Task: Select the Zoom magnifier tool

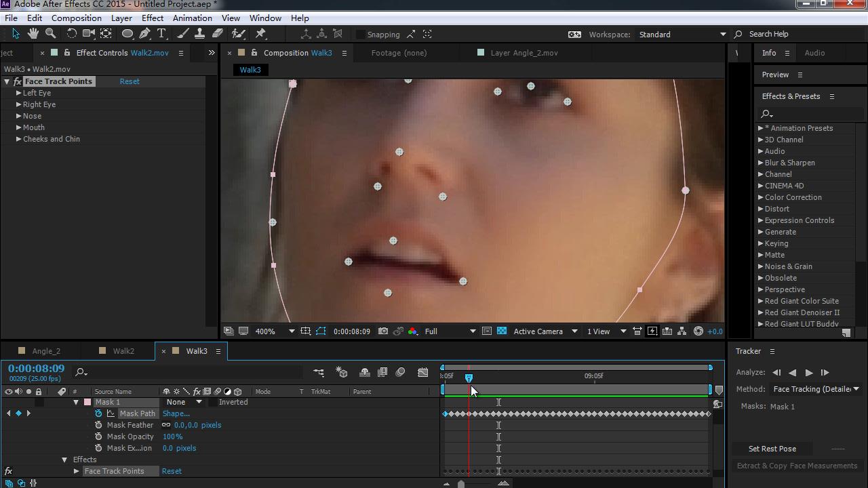Action: [51, 34]
